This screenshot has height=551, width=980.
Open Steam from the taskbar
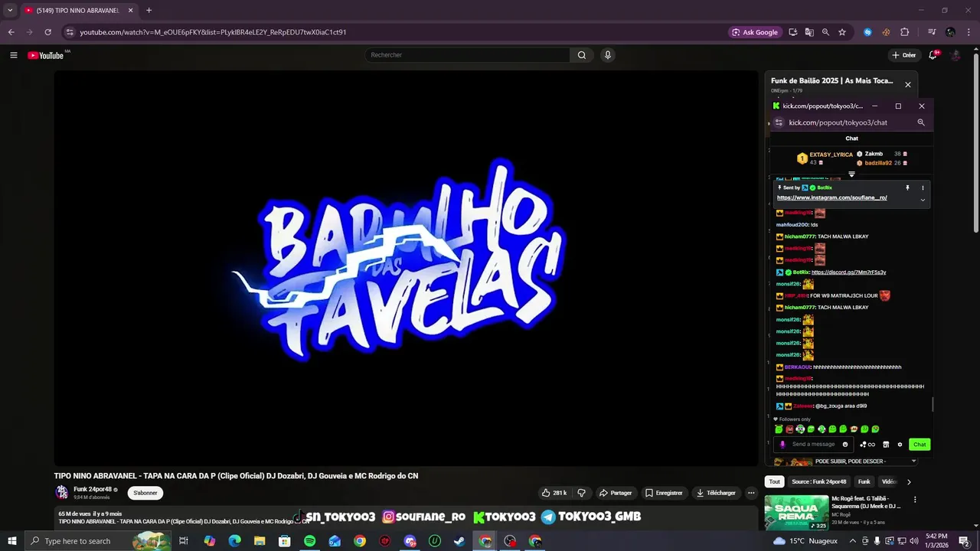459,541
